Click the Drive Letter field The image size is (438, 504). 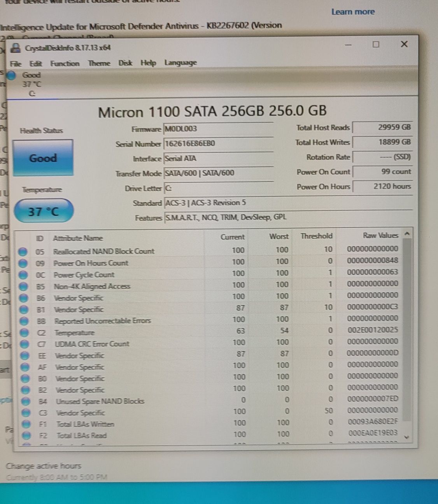point(219,188)
